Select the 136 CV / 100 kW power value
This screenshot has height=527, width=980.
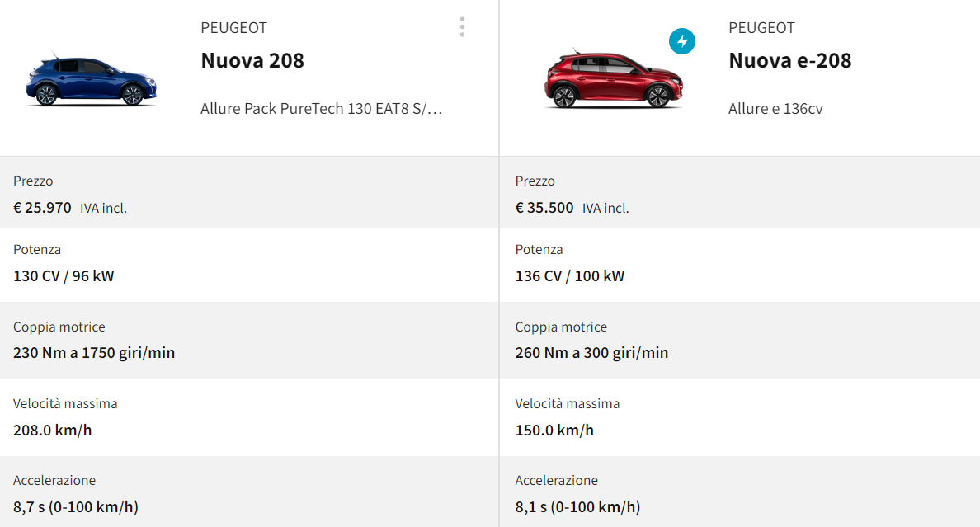[570, 276]
